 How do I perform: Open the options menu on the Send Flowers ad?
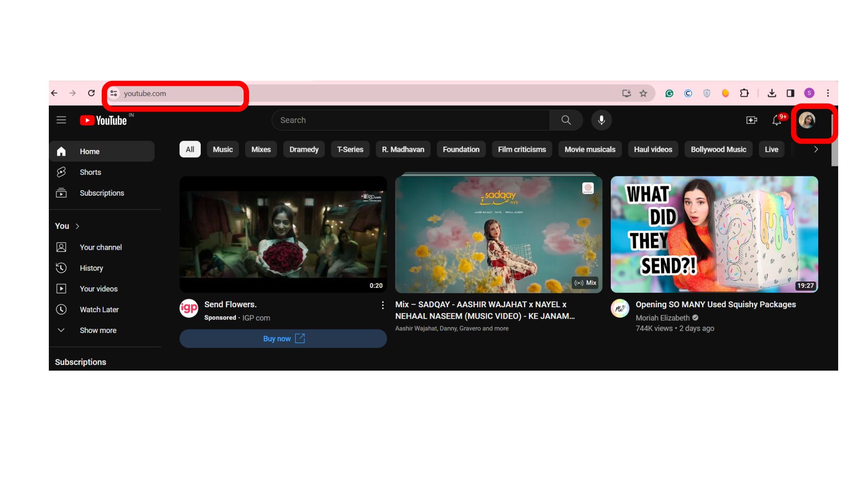pos(382,305)
